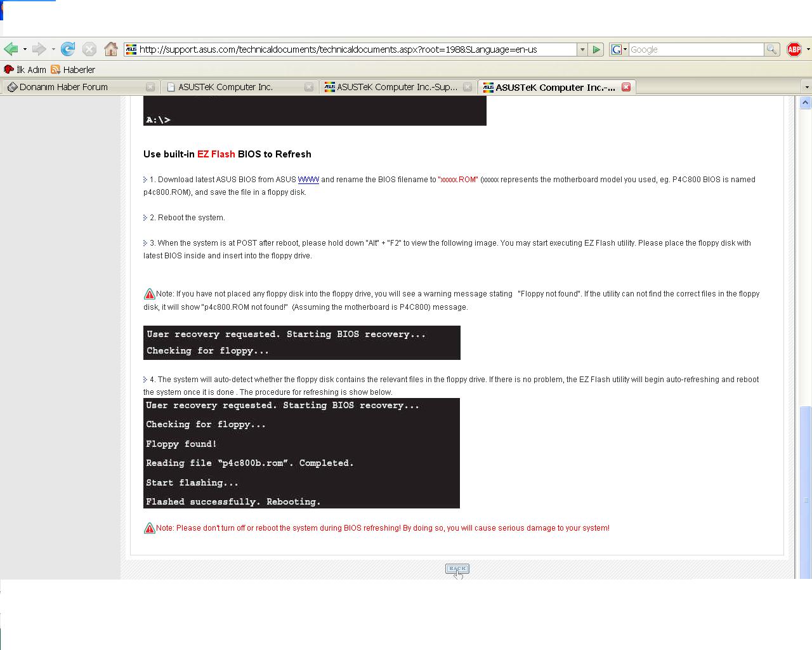This screenshot has width=812, height=650.
Task: Click into the Google search box
Action: pos(696,50)
